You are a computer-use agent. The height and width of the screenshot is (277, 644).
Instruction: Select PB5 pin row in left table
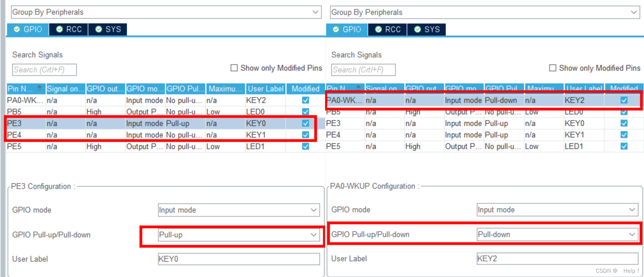pyautogui.click(x=166, y=112)
